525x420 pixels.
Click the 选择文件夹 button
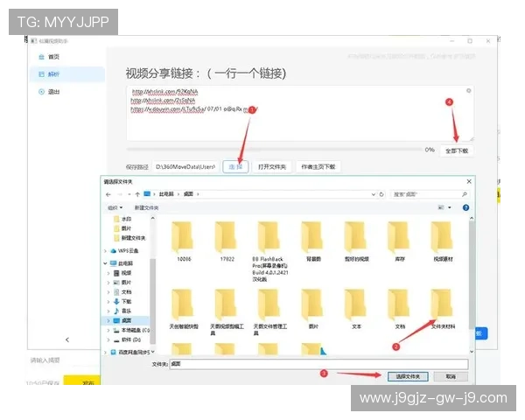[408, 376]
